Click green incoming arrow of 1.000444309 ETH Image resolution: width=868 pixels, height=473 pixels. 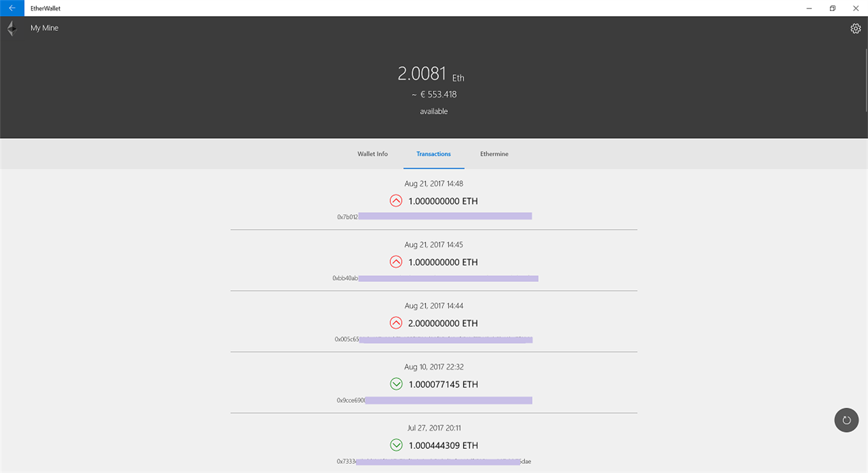point(396,445)
